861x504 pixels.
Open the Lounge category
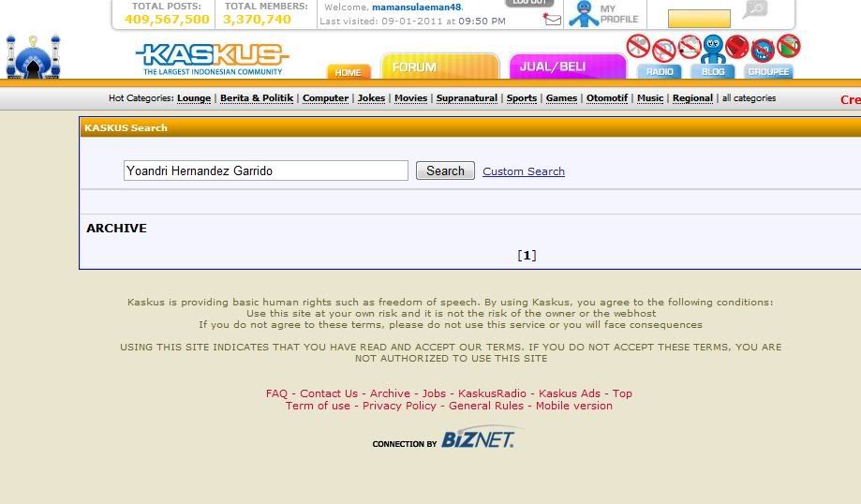pyautogui.click(x=194, y=97)
